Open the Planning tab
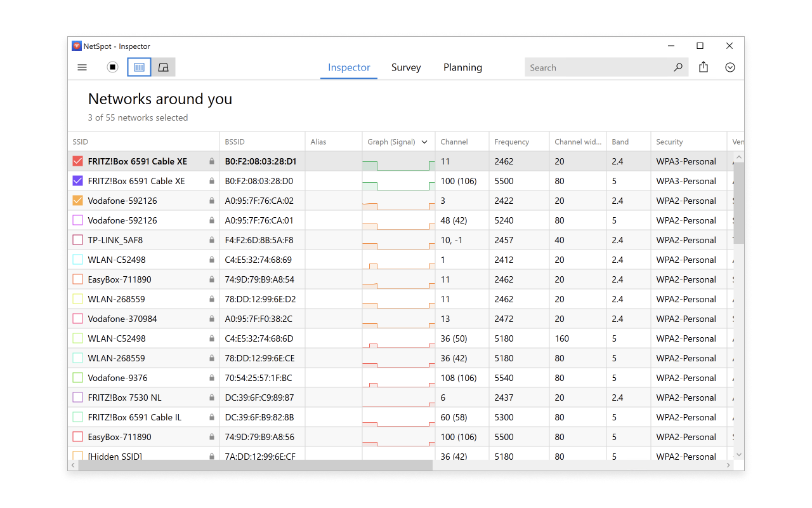Screen dimensions: 812x508 point(462,67)
